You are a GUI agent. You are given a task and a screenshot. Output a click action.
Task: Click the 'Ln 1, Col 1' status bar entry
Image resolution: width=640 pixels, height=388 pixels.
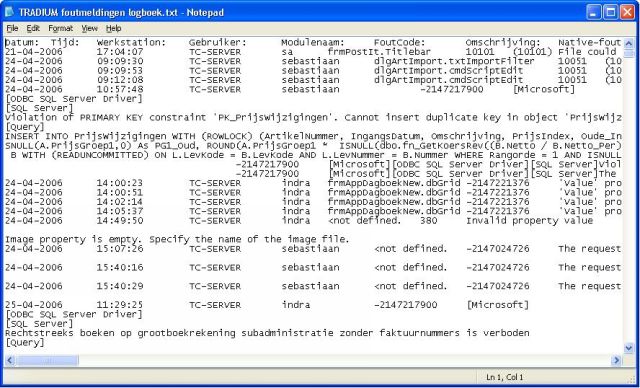(504, 378)
